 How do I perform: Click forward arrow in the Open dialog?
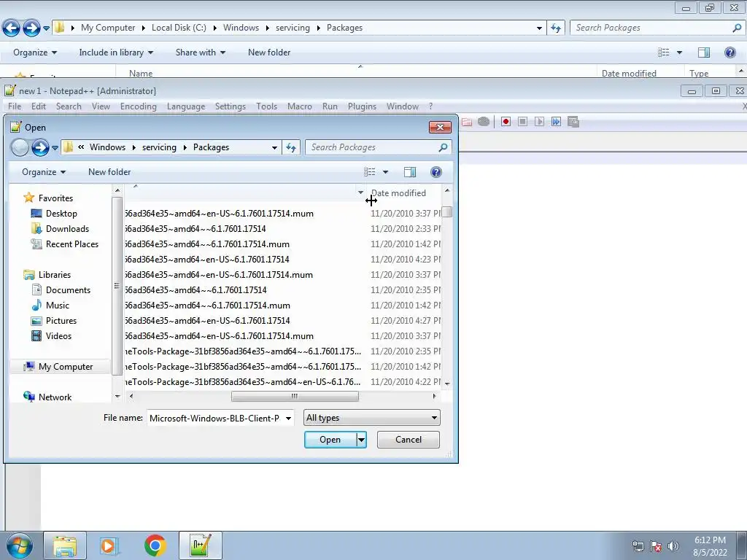pos(41,147)
